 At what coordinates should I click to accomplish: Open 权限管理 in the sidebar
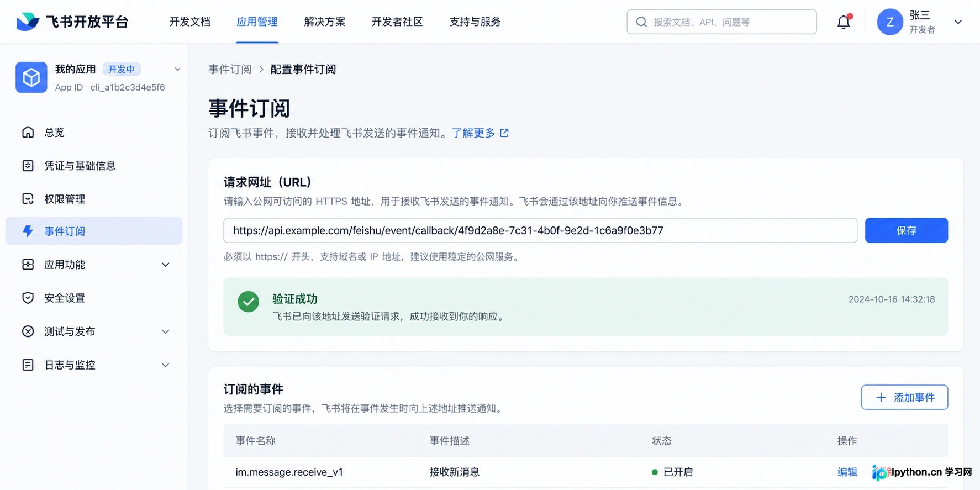pyautogui.click(x=94, y=199)
